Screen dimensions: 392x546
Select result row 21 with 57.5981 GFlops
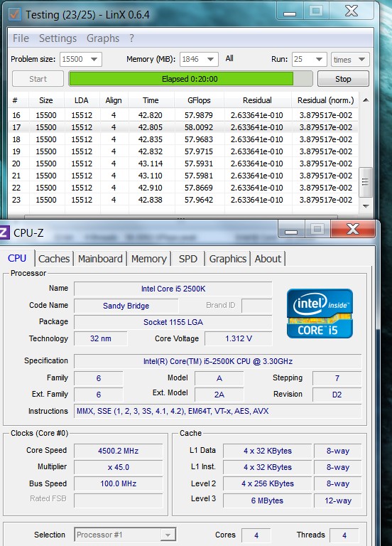(183, 176)
